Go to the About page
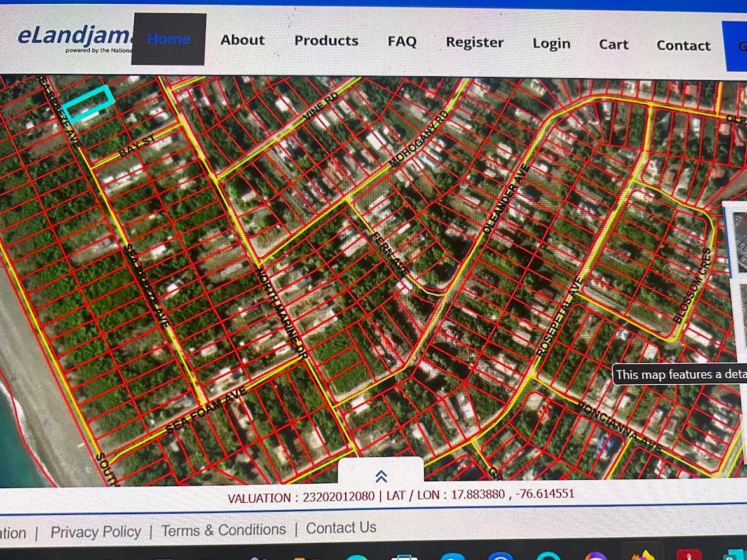The width and height of the screenshot is (747, 560). [x=242, y=40]
